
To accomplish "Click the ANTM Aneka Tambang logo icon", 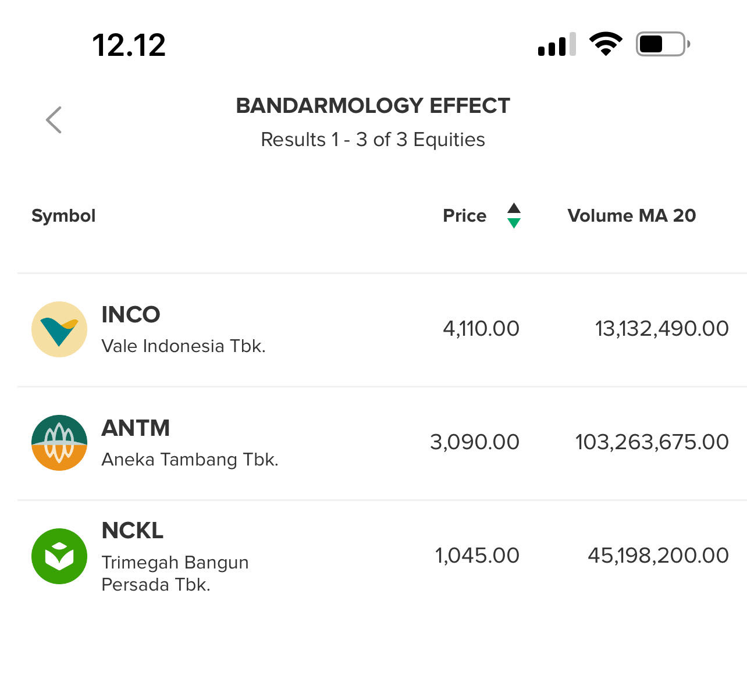I will pyautogui.click(x=59, y=442).
